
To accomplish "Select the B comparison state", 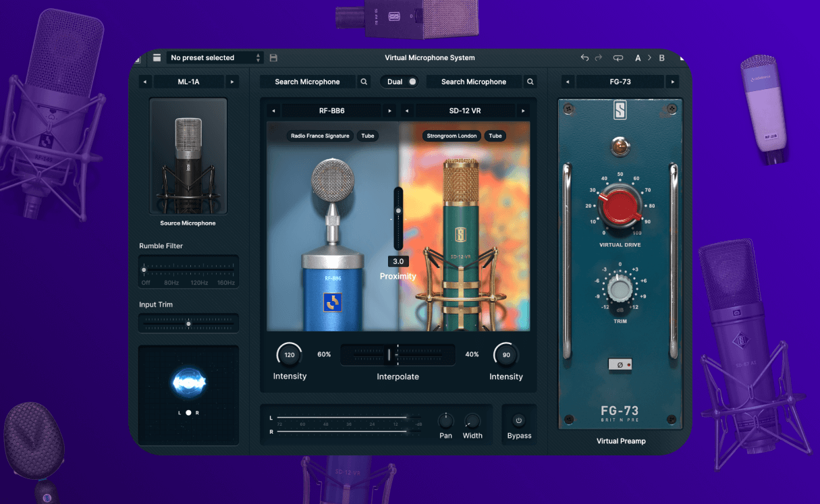I will point(662,58).
